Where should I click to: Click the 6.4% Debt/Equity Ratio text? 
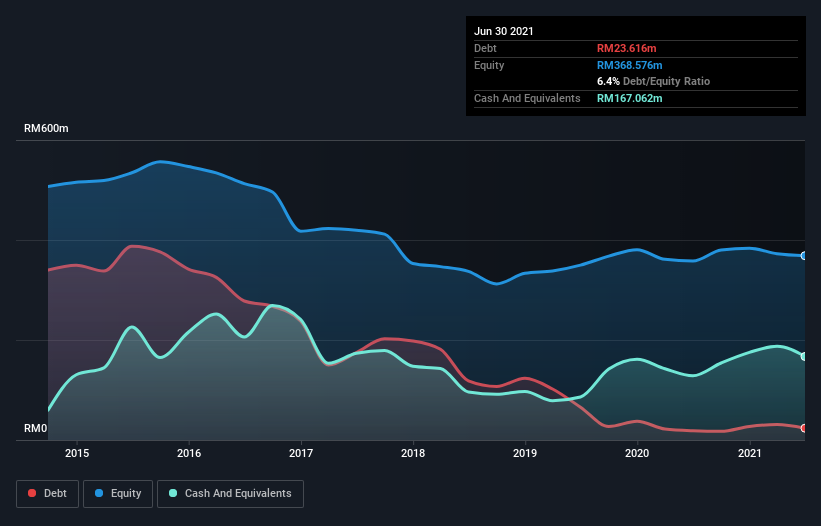[653, 82]
